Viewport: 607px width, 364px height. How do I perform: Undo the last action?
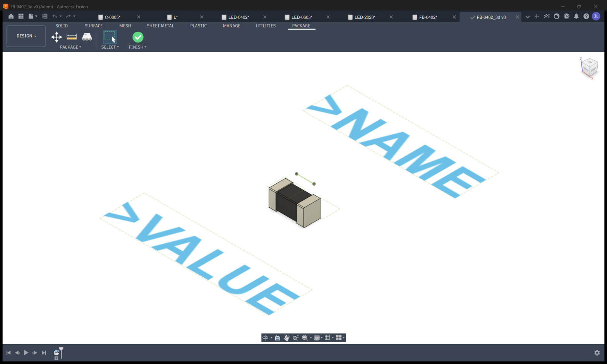pyautogui.click(x=55, y=16)
